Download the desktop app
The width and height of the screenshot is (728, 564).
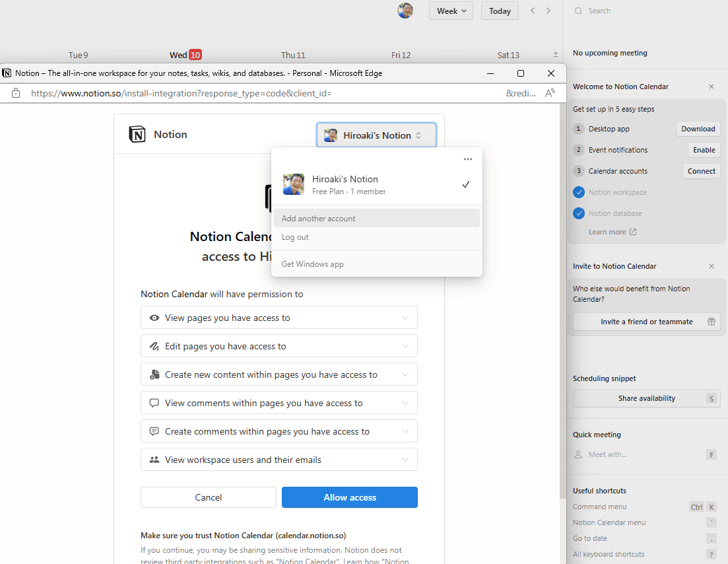pyautogui.click(x=698, y=129)
